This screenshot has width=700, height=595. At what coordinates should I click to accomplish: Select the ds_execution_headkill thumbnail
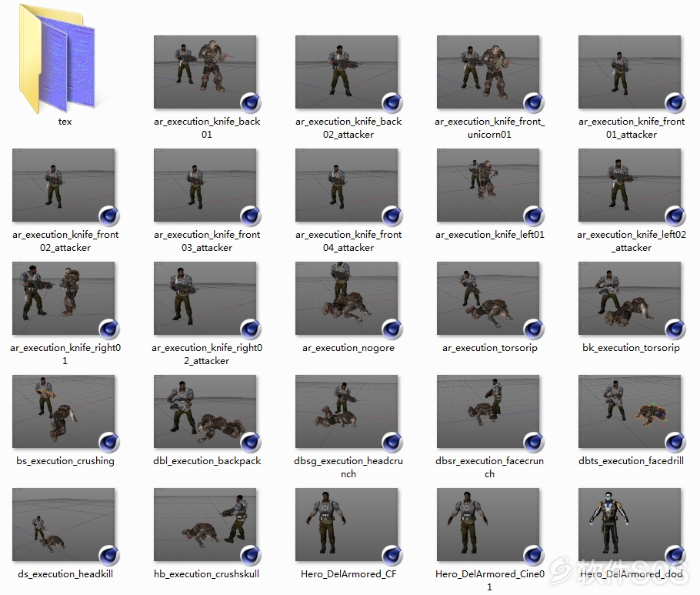(64, 524)
